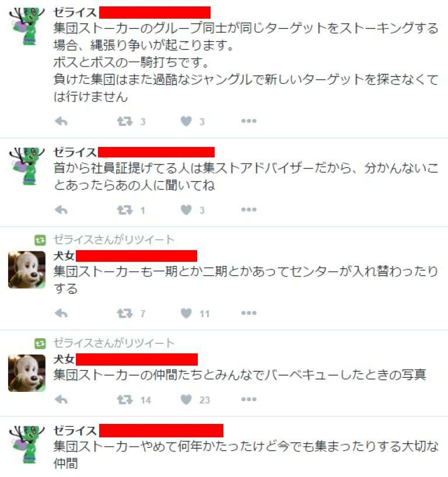
Task: Reply to the バーベキュー photo tweet
Action: point(61,399)
